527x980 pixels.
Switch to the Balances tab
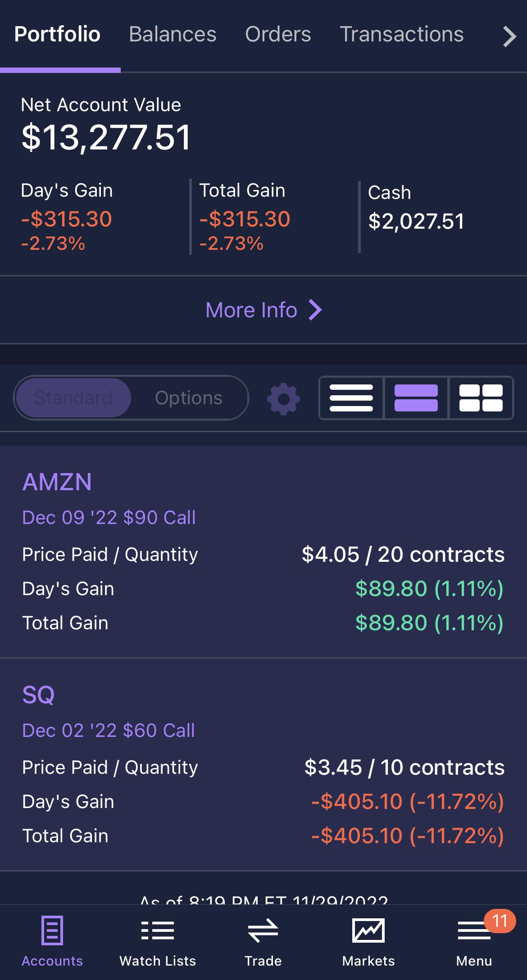coord(173,34)
